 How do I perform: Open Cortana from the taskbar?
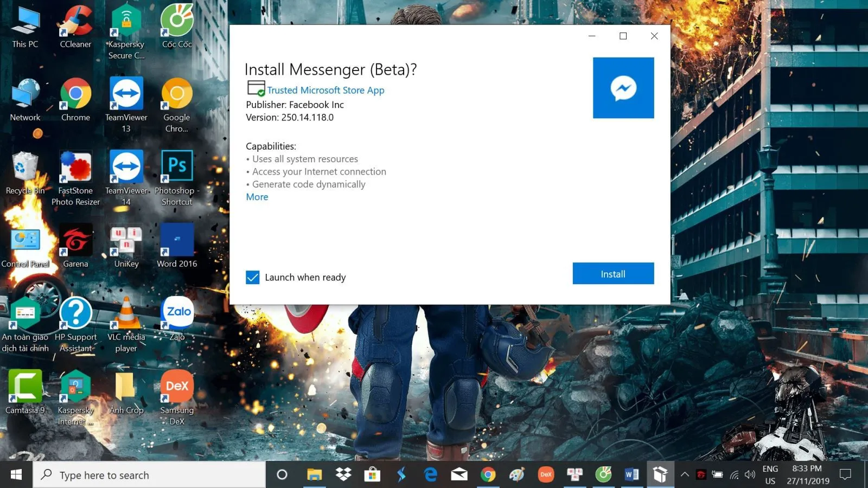pos(282,475)
